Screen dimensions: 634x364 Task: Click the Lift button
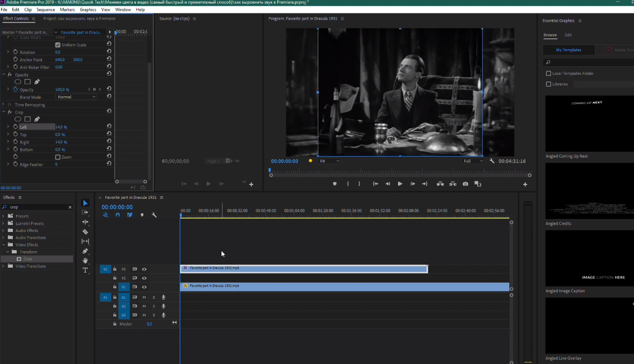pyautogui.click(x=440, y=184)
